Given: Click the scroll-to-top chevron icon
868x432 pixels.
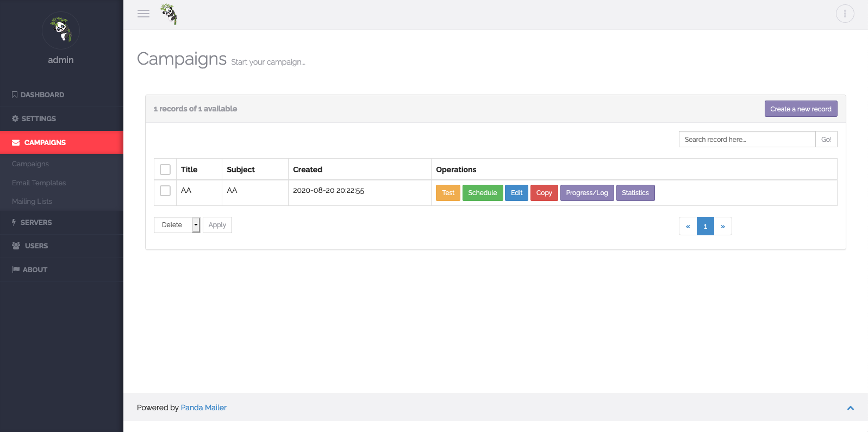Looking at the screenshot, I should pyautogui.click(x=850, y=408).
